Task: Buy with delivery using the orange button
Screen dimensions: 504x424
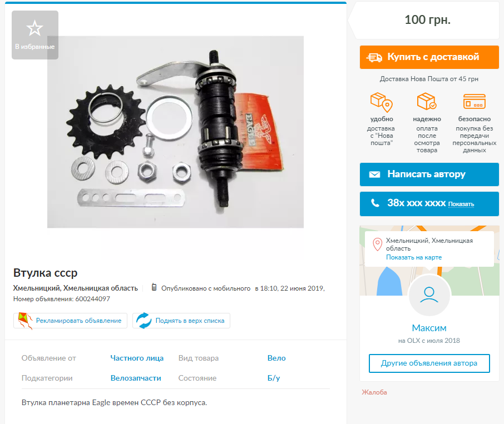Action: coord(429,57)
